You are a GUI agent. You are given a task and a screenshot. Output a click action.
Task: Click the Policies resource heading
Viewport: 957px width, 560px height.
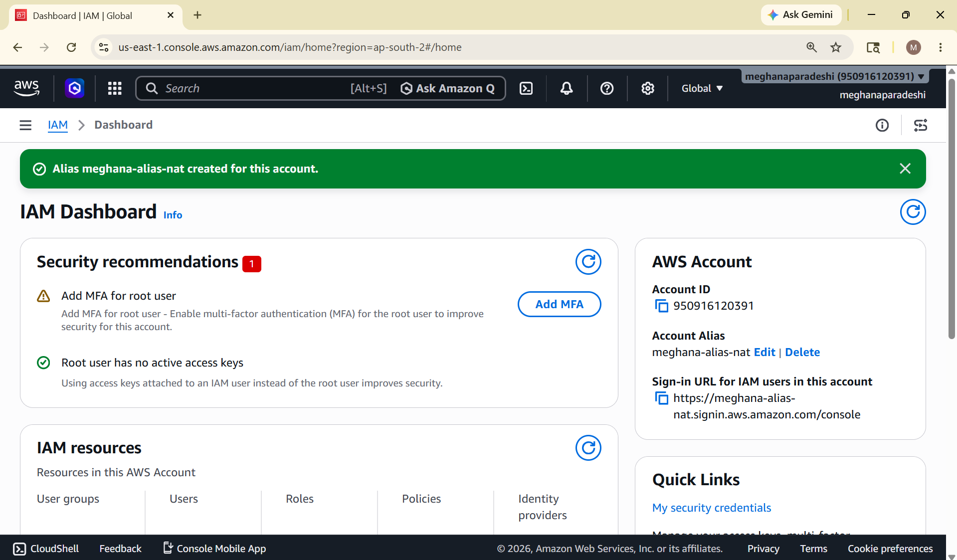(x=421, y=499)
